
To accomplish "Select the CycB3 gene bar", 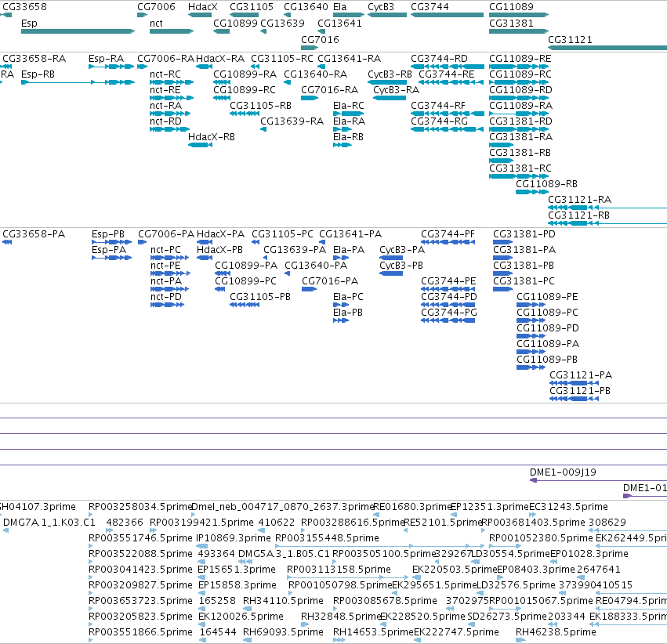I will [x=387, y=15].
